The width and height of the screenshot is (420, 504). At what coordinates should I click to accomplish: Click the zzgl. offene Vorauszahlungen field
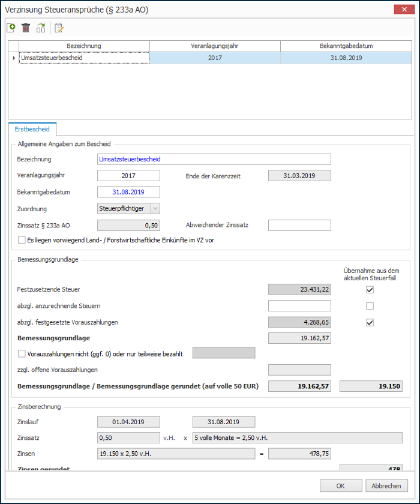tap(299, 370)
